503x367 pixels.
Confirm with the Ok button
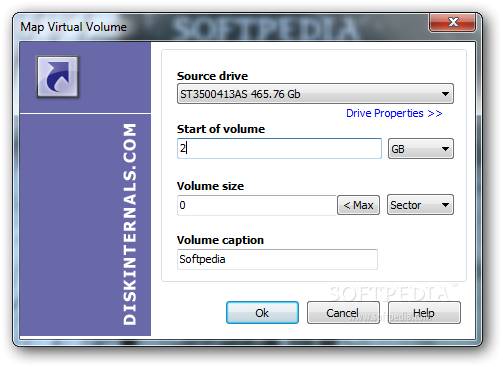(262, 313)
